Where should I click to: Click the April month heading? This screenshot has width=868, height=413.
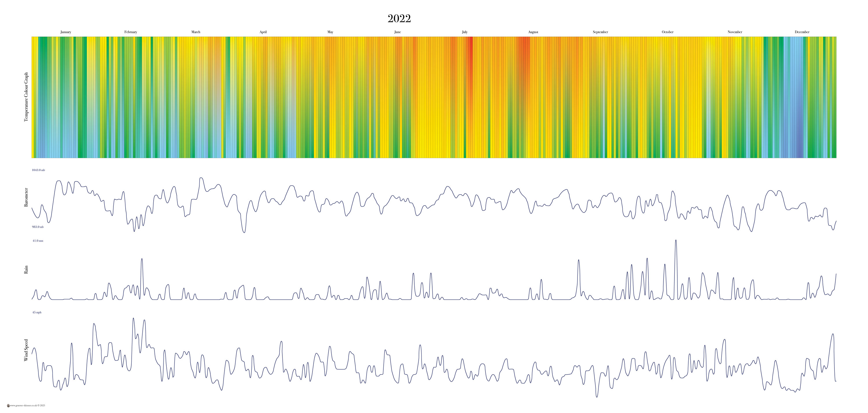tap(263, 32)
